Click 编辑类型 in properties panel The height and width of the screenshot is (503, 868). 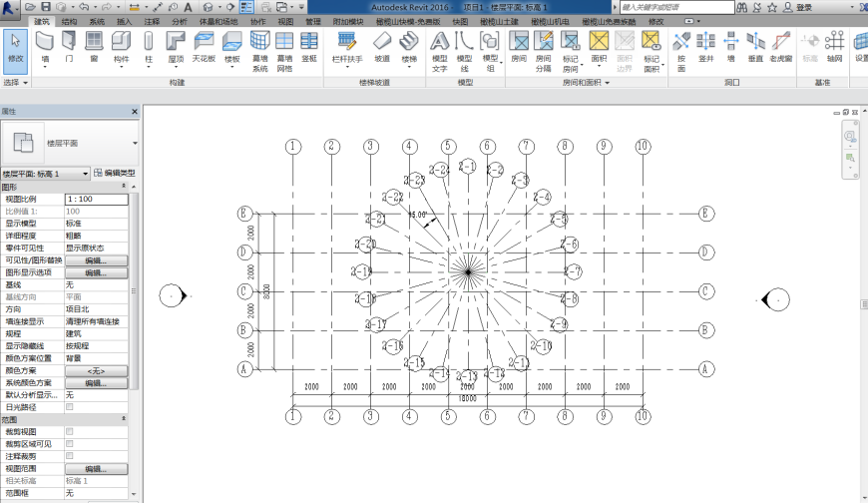pyautogui.click(x=115, y=173)
